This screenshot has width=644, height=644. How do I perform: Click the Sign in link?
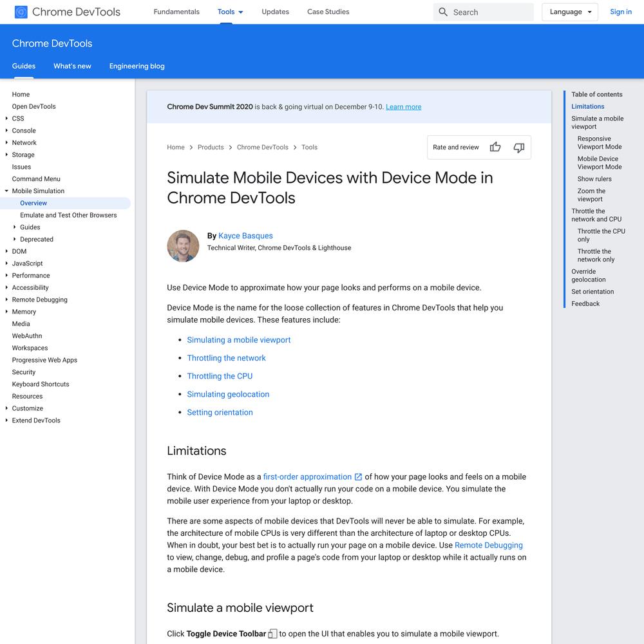621,12
